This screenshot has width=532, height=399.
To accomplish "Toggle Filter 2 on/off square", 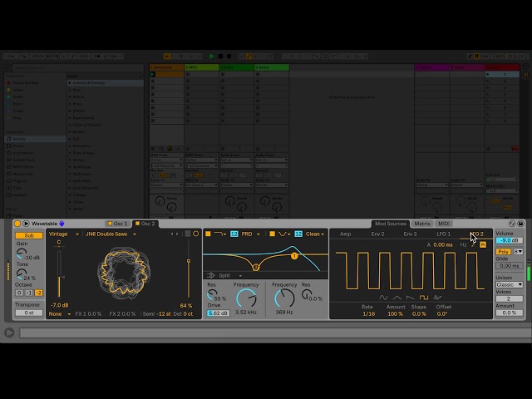I will click(x=272, y=234).
